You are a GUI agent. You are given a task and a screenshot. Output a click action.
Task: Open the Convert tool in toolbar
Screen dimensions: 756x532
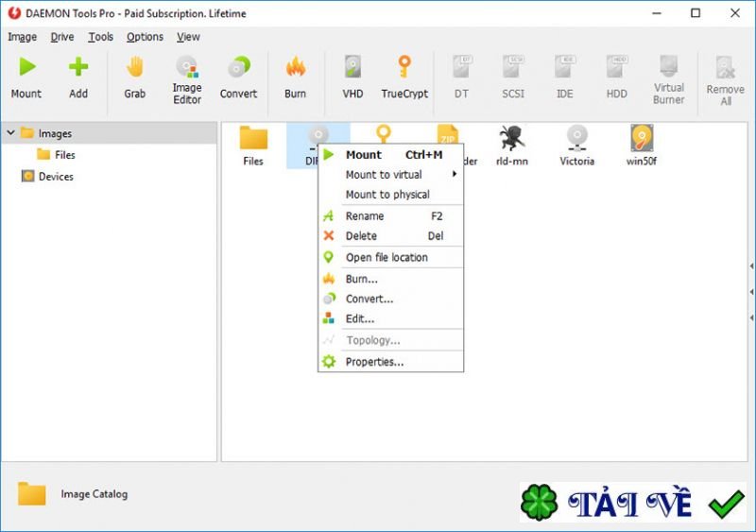click(239, 78)
